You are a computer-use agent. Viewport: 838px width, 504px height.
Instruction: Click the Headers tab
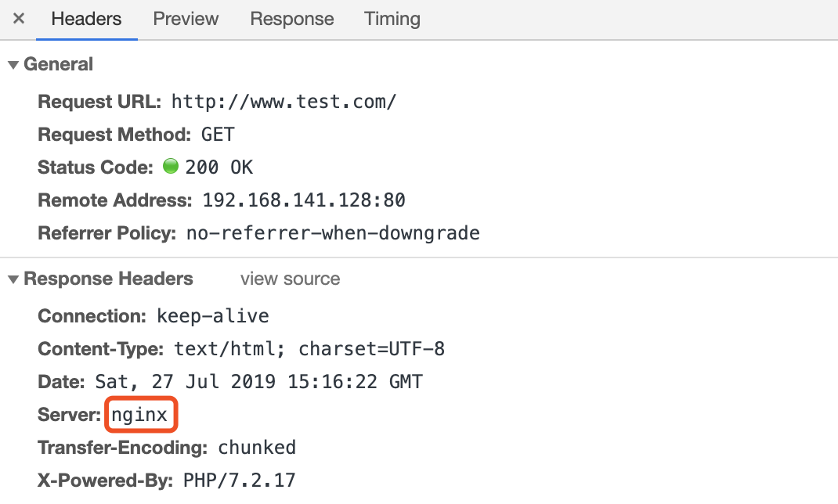[87, 19]
